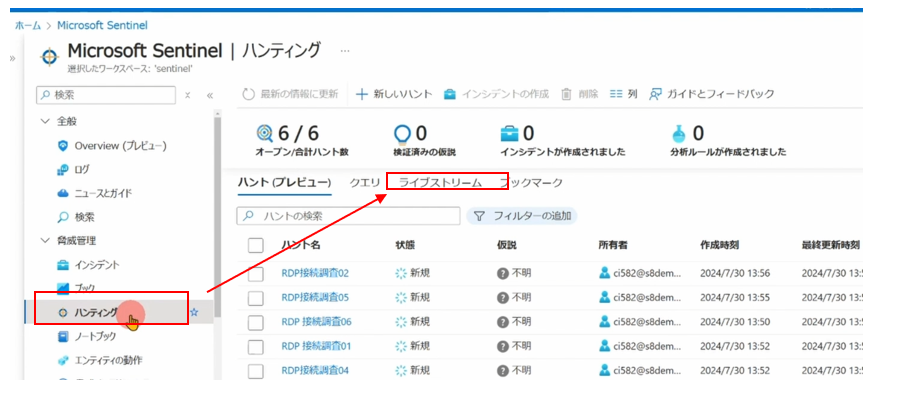Screen dimensions: 924x396
Task: Tick the checkbox for RDP接続調査05
Action: [256, 298]
